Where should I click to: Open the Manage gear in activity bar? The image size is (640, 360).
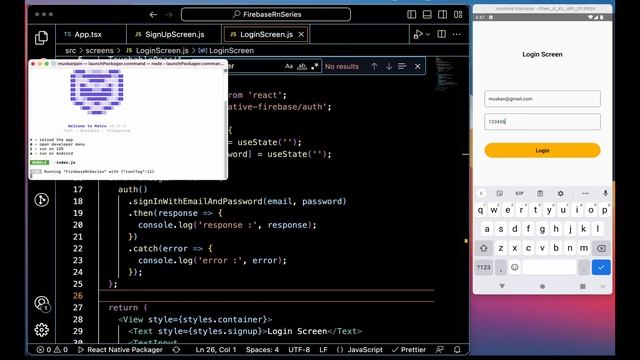41,330
